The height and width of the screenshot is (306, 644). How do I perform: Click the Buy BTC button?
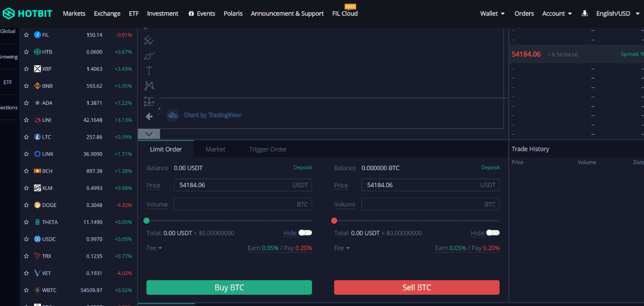[x=229, y=288]
